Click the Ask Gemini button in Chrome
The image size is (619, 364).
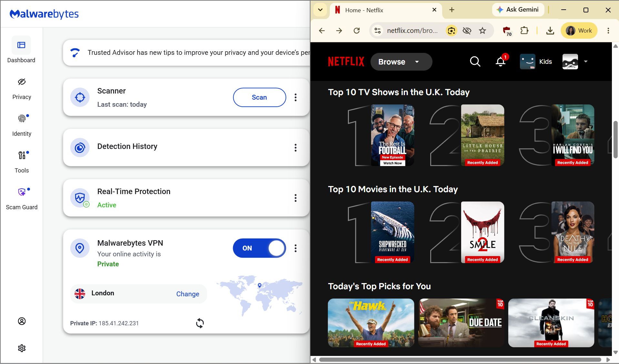pyautogui.click(x=518, y=10)
